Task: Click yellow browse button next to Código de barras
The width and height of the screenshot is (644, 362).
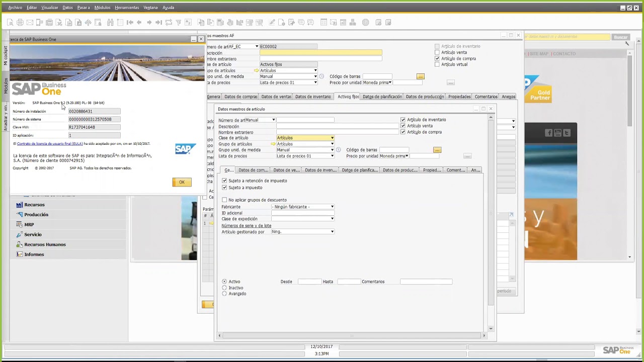Action: (437, 150)
